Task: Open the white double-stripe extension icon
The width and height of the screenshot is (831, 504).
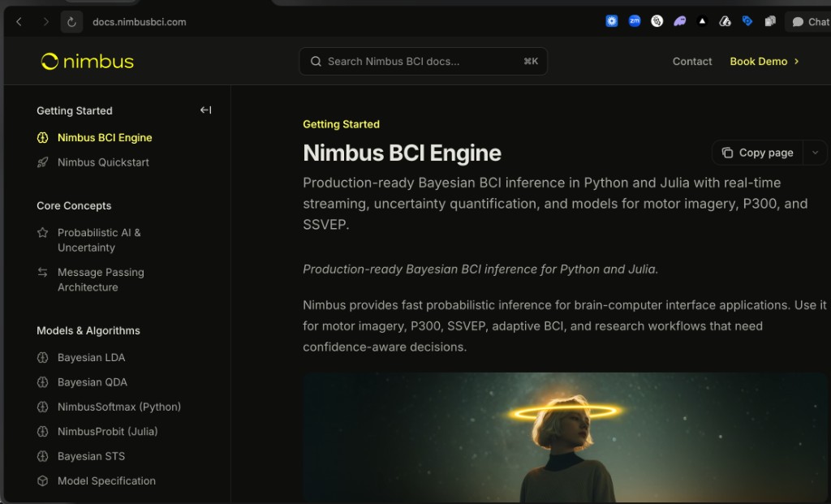Action: click(x=725, y=21)
